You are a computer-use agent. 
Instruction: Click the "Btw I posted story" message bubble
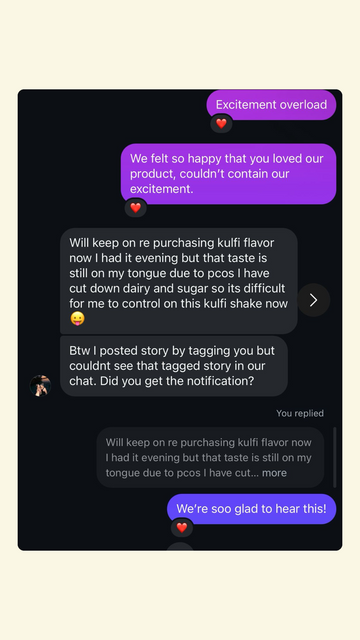point(174,366)
